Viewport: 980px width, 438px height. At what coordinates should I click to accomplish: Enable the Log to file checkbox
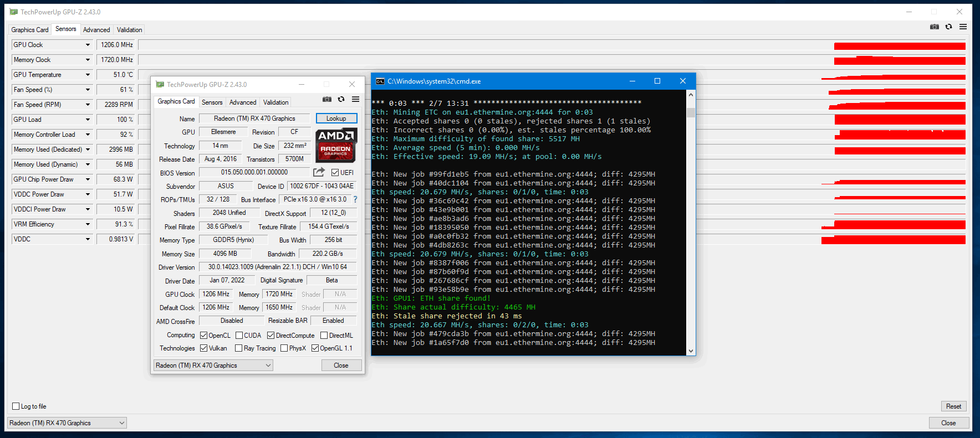click(16, 406)
